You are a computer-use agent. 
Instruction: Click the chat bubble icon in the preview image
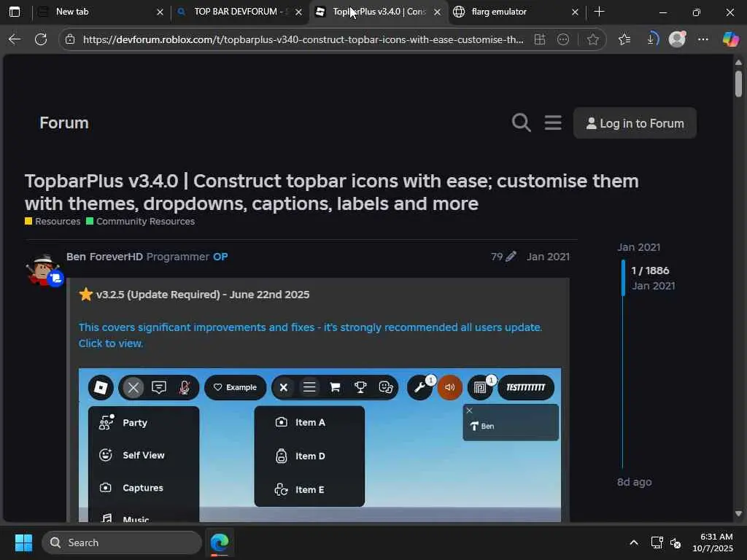pos(158,387)
